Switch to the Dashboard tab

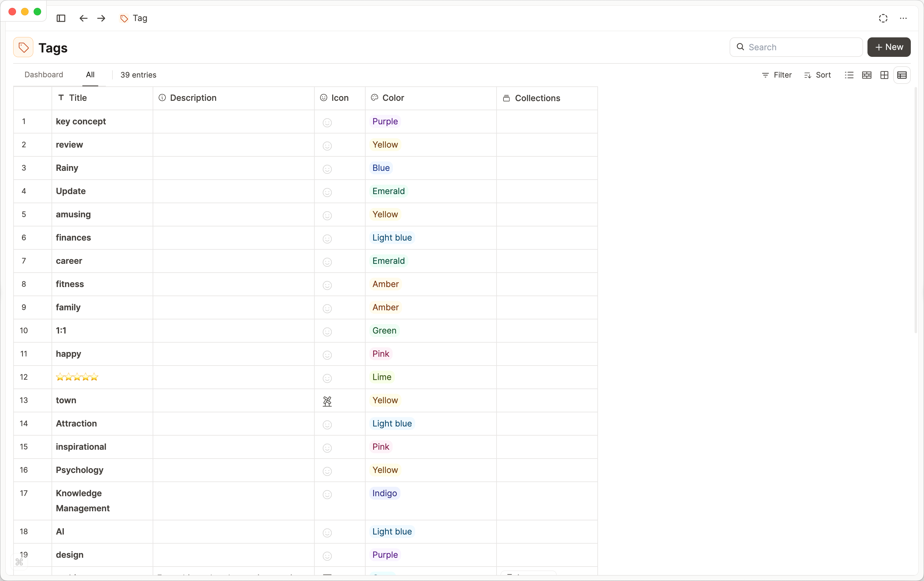43,74
